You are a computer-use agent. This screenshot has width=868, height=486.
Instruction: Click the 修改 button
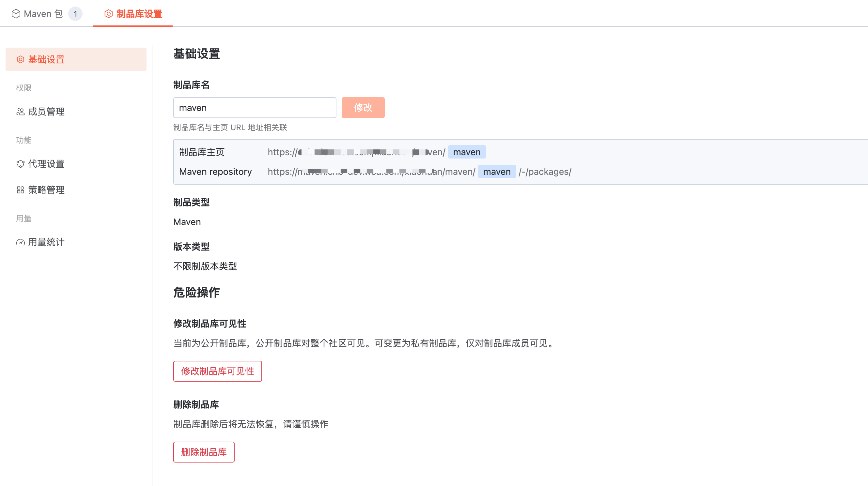tap(363, 108)
